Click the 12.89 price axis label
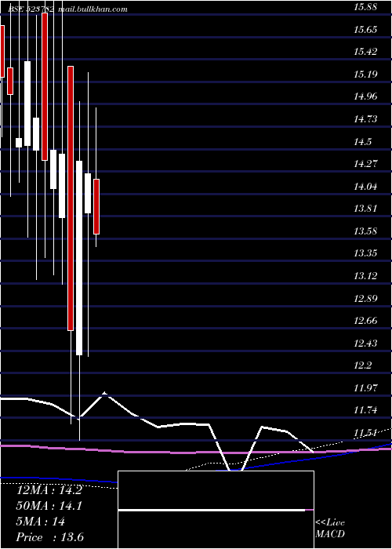Viewport: 392px width, 549px height. 365,298
